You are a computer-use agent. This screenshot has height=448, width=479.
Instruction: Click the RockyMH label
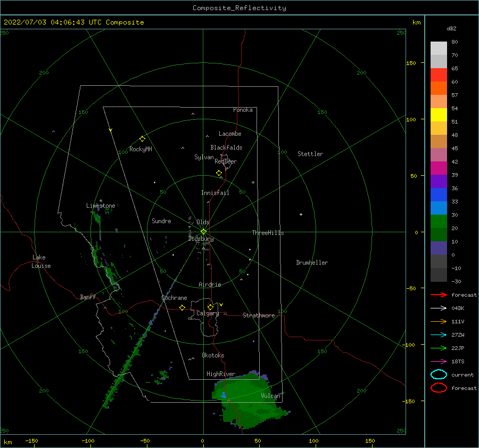click(x=141, y=149)
